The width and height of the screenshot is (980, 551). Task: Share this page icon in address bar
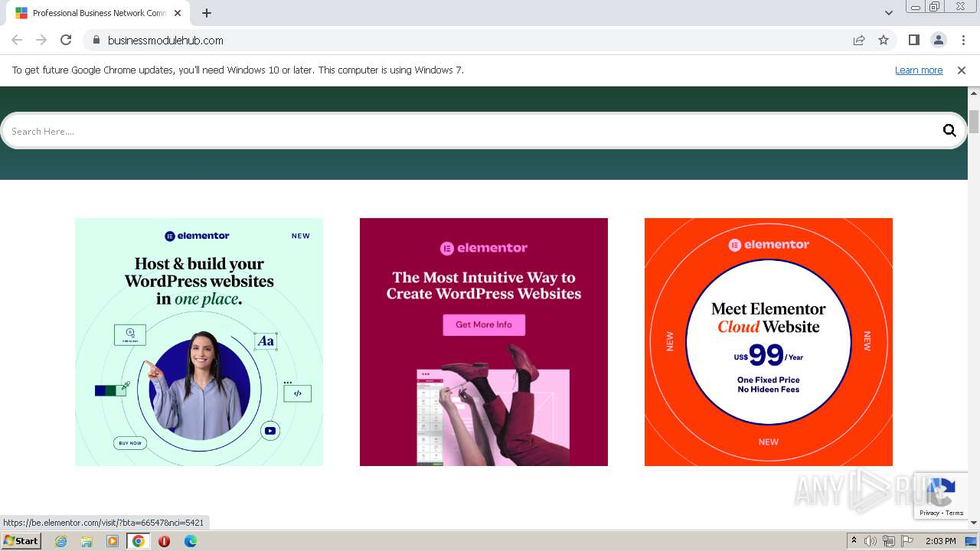859,40
